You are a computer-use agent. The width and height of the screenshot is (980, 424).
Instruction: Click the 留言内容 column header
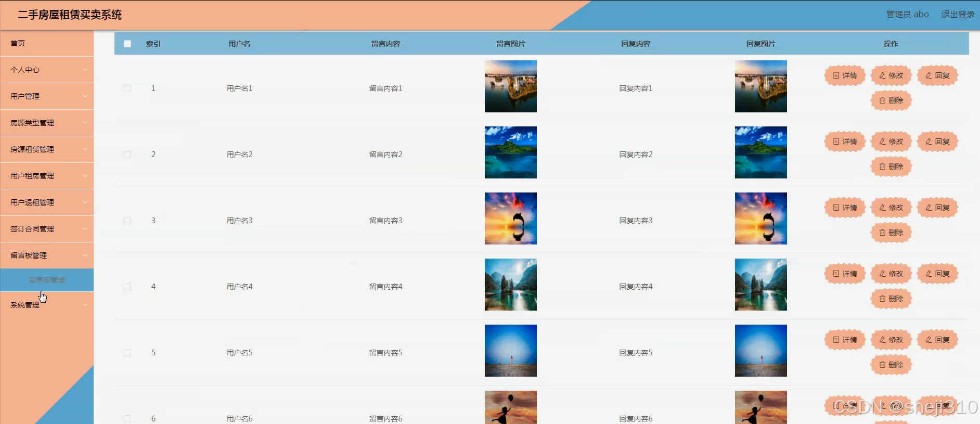click(385, 44)
